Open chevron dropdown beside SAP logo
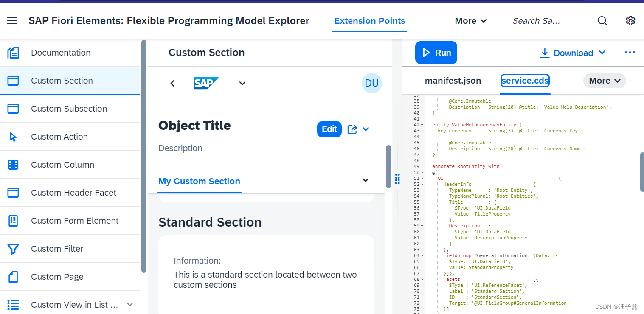 [242, 83]
